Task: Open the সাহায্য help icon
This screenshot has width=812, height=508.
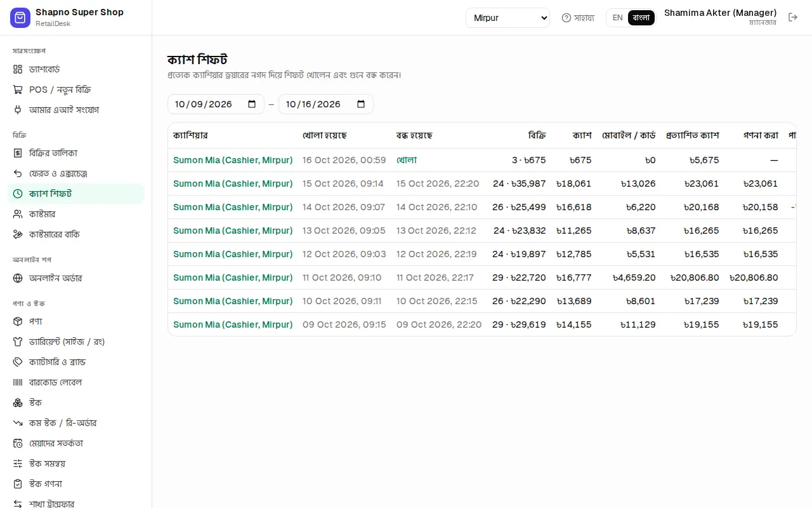Action: click(566, 18)
